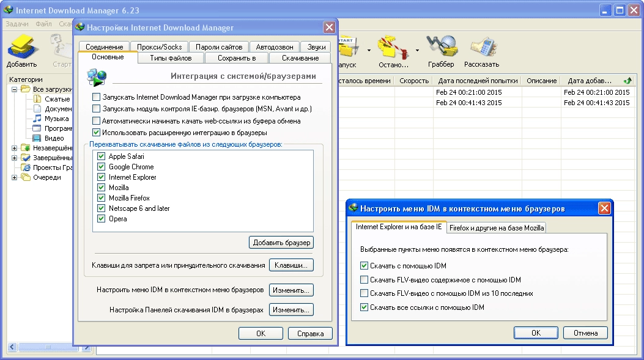The height and width of the screenshot is (360, 644).
Task: Switch to the Соединение tab
Action: pos(105,47)
